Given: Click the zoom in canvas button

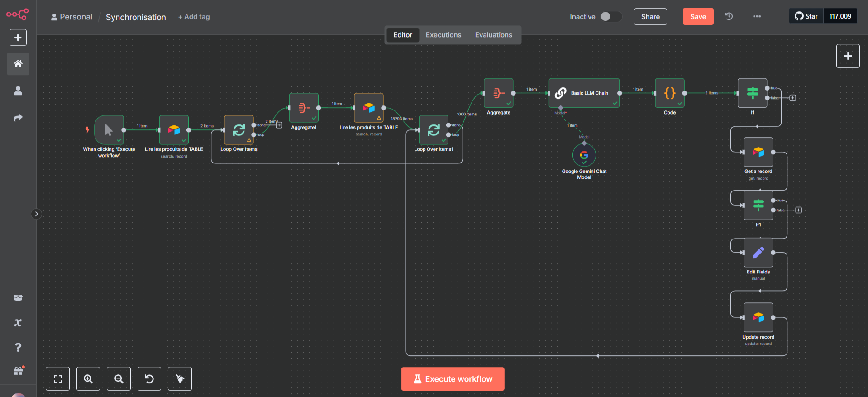Looking at the screenshot, I should (x=88, y=378).
